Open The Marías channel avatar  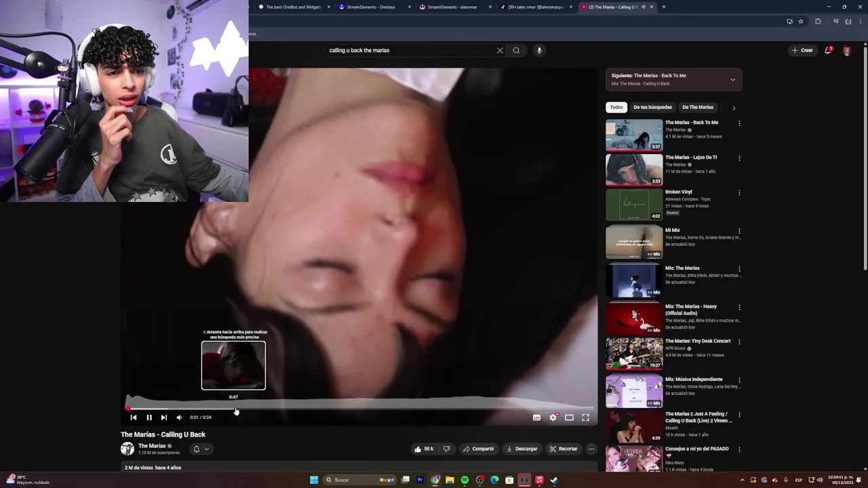(x=127, y=449)
